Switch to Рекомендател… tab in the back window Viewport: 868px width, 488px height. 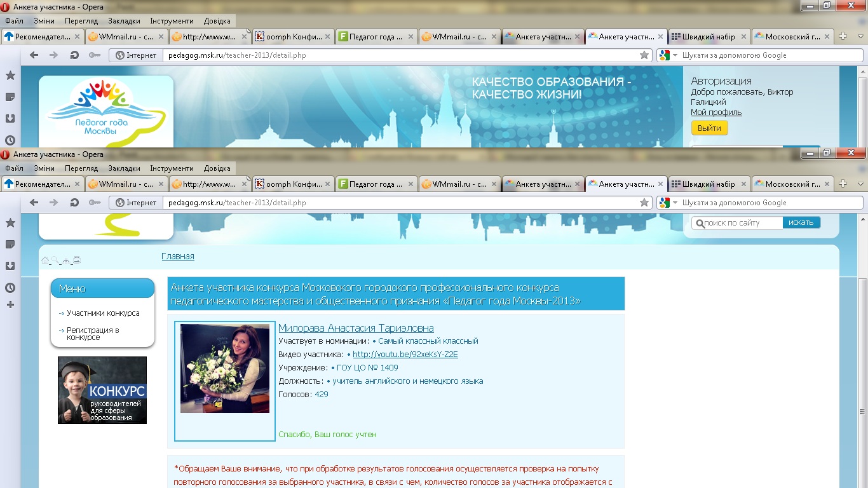click(43, 37)
